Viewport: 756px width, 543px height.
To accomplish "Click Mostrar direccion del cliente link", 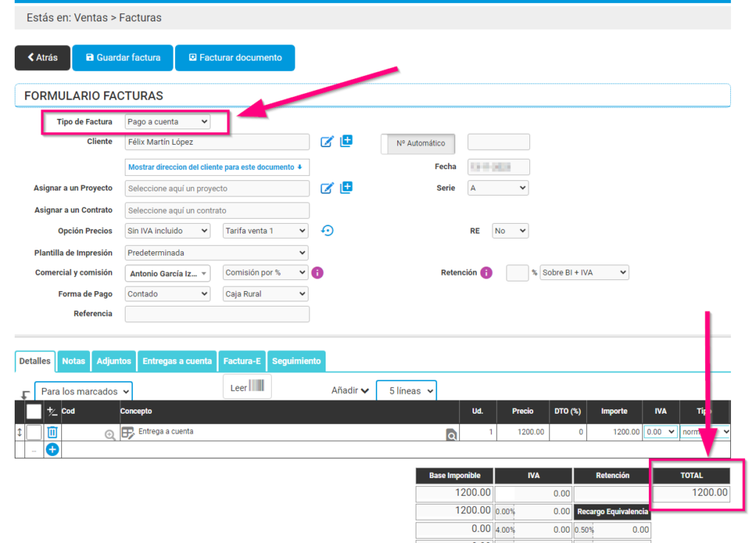I will click(x=217, y=168).
